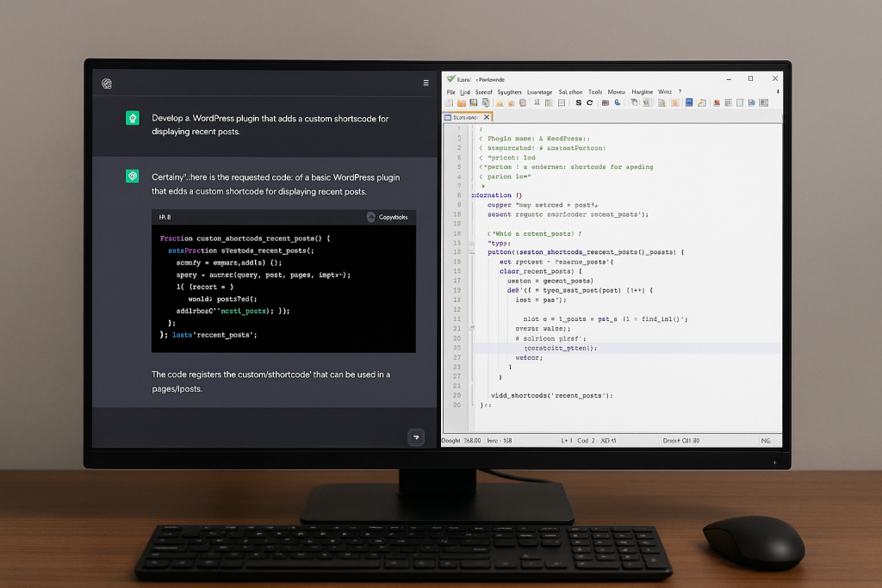The width and height of the screenshot is (882, 588).
Task: Click the status bar entry 'XD 41'
Action: tap(608, 441)
